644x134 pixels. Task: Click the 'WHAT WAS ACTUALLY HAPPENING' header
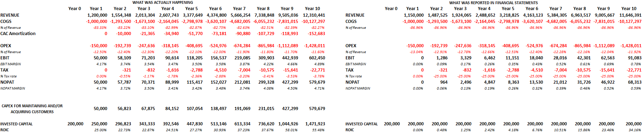pos(163,2)
